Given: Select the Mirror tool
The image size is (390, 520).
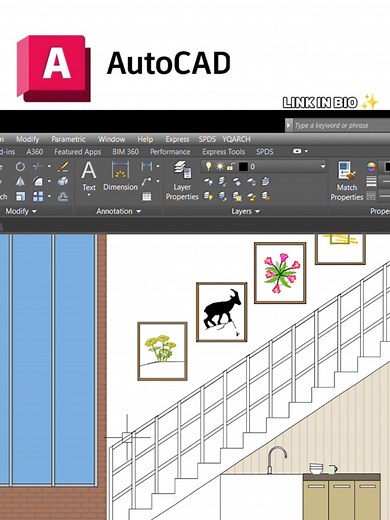Looking at the screenshot, I should pyautogui.click(x=20, y=181).
